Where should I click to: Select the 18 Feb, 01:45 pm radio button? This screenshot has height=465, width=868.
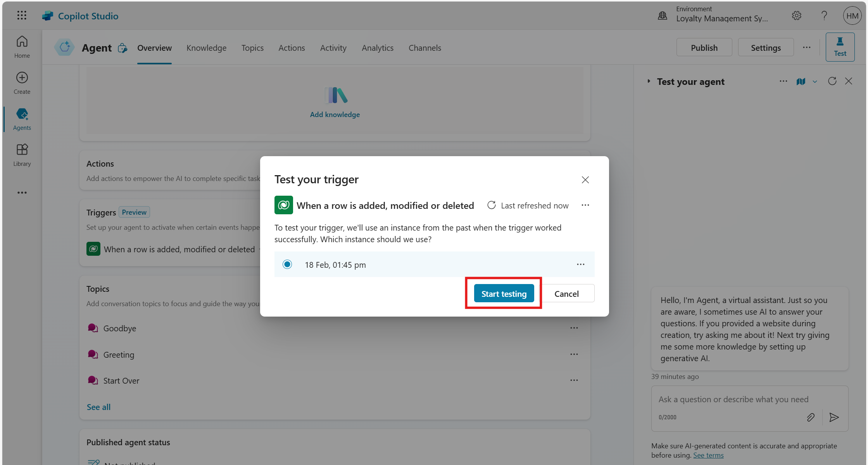point(287,265)
